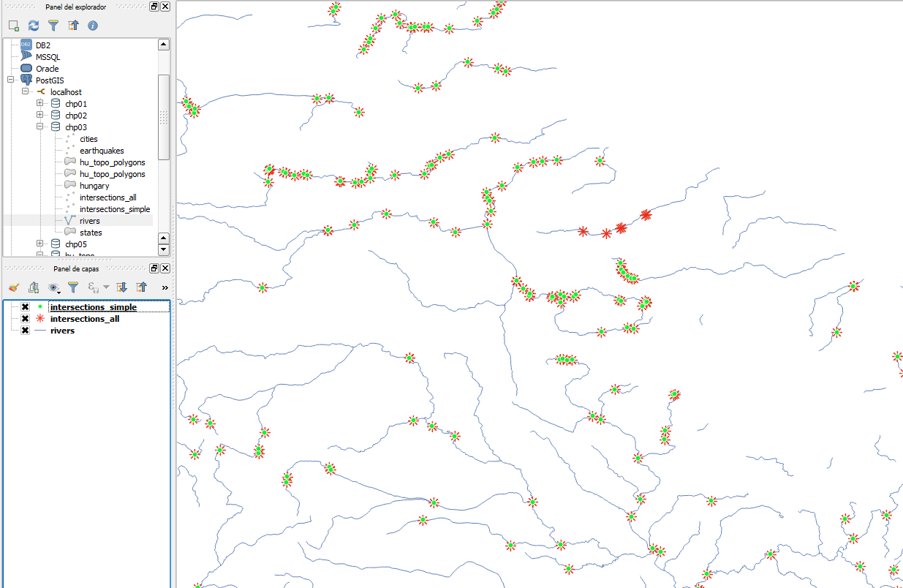This screenshot has height=588, width=903.
Task: Select the MSSQL entry in explorer
Action: coord(48,57)
